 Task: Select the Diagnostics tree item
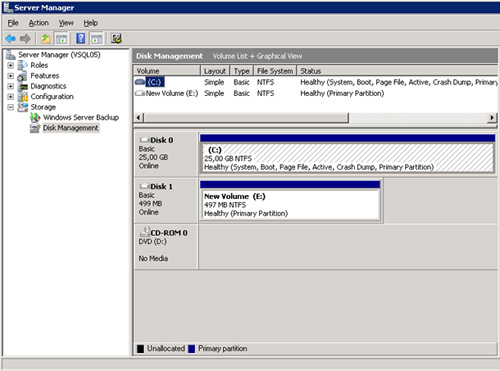pyautogui.click(x=48, y=86)
